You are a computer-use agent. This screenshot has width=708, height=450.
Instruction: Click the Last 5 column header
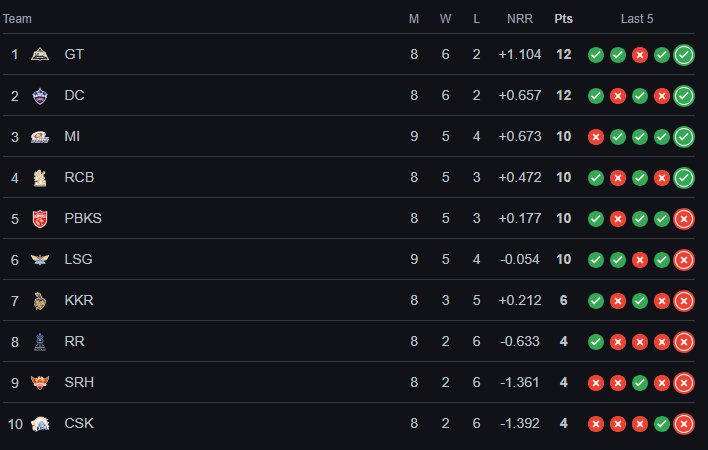[637, 18]
